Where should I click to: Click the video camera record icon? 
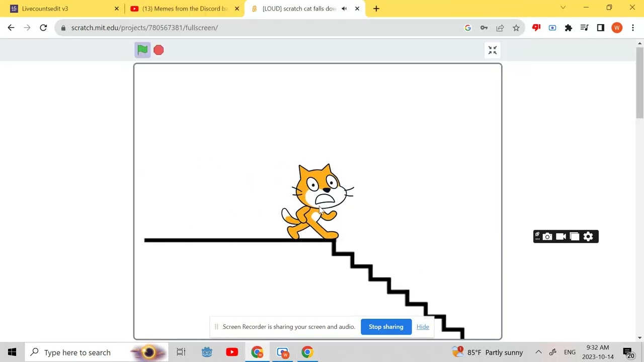pos(561,236)
